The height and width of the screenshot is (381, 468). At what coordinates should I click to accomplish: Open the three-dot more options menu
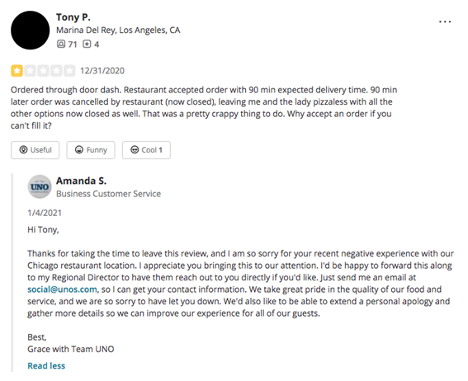pos(445,22)
